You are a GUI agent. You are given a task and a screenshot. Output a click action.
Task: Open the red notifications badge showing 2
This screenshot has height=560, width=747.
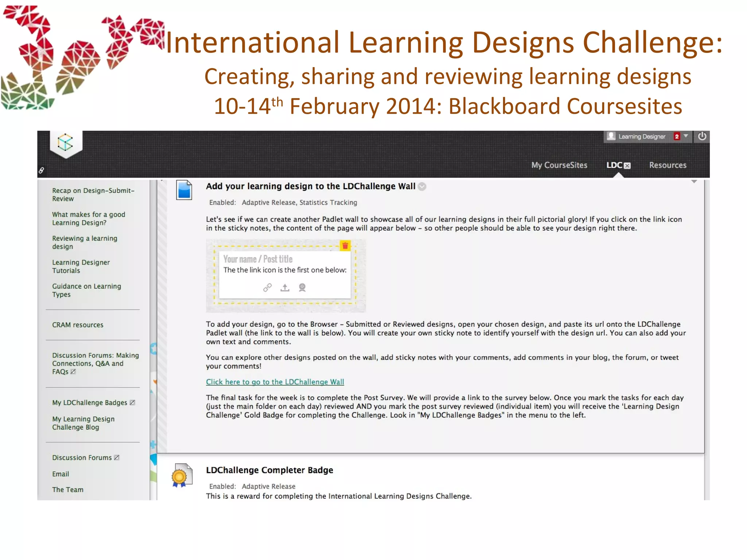click(x=677, y=136)
